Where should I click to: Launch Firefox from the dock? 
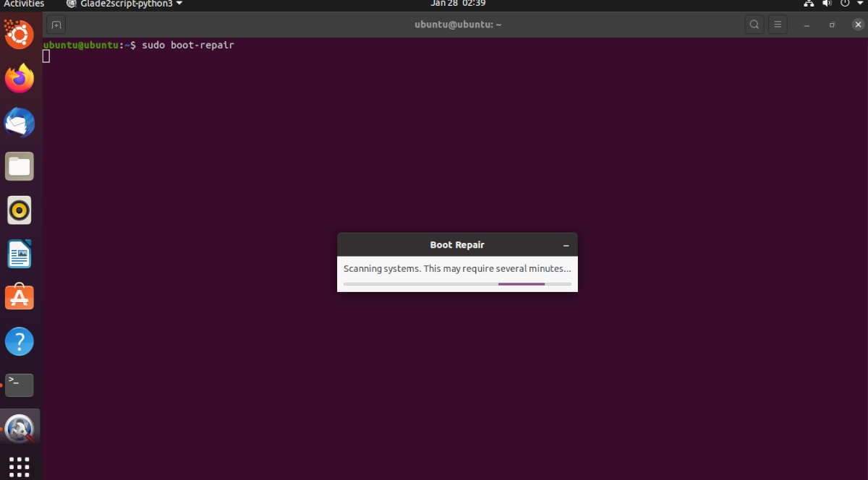20,78
